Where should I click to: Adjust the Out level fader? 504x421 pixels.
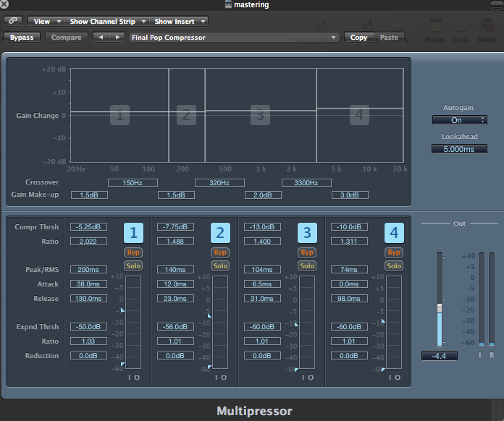point(440,308)
